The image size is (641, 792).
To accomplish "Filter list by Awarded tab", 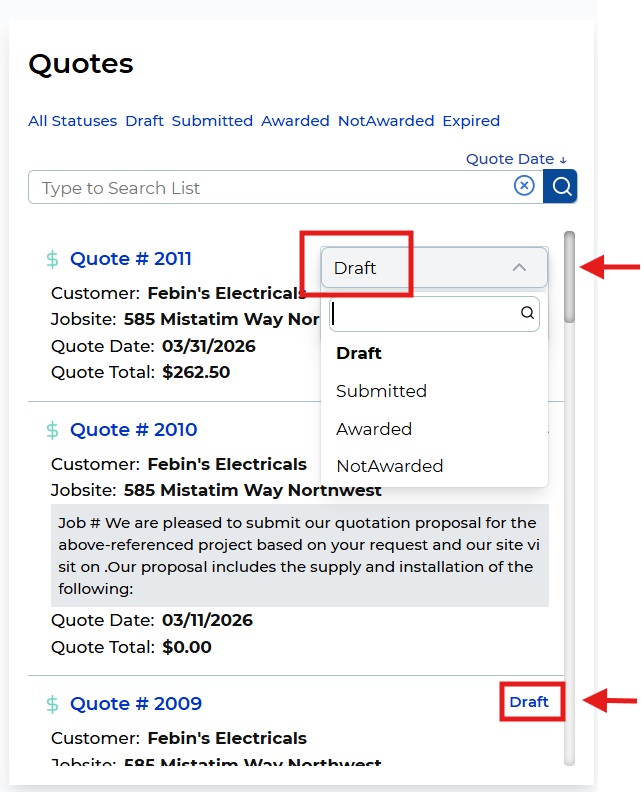I will (295, 121).
